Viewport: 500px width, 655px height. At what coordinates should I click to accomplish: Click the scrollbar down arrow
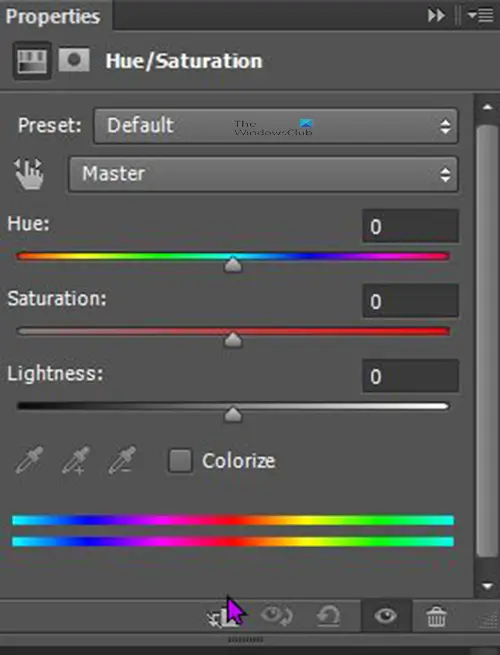click(487, 586)
